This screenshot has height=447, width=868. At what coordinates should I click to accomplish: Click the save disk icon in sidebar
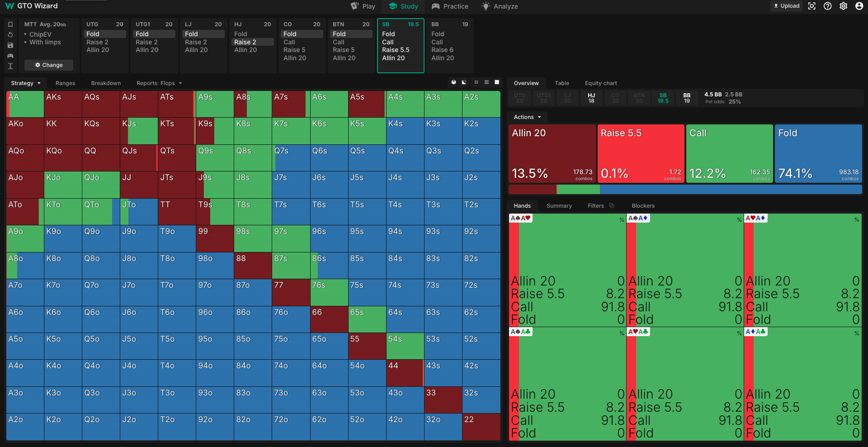pyautogui.click(x=10, y=45)
